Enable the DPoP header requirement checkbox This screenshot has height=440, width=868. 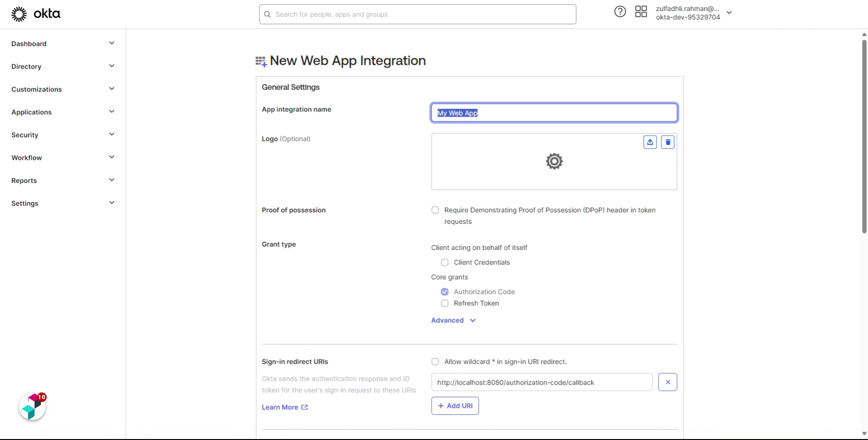pos(435,210)
